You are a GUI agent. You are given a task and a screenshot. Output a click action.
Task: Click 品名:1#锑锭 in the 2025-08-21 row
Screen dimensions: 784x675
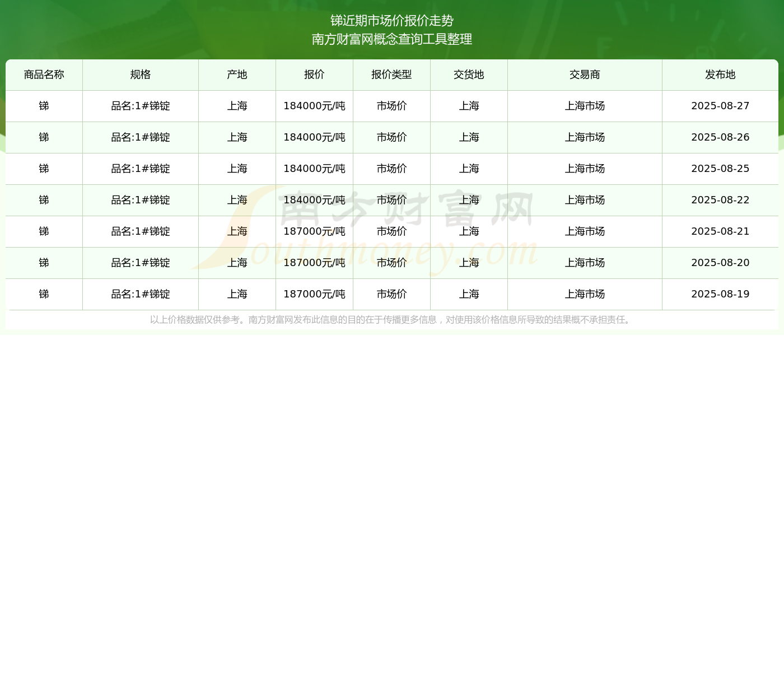[x=141, y=231]
